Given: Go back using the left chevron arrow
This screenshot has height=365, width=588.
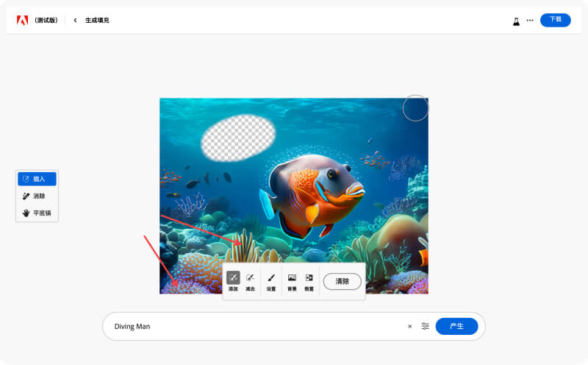Looking at the screenshot, I should click(x=75, y=20).
